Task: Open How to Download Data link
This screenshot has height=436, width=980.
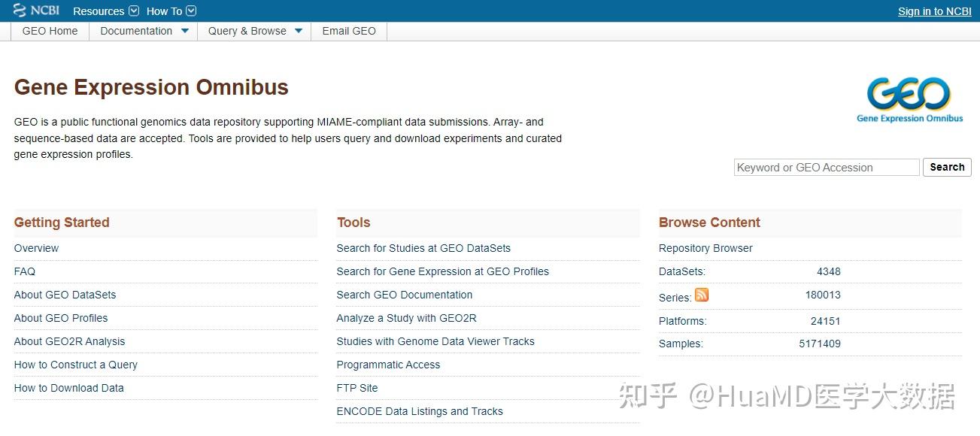Action: tap(69, 388)
